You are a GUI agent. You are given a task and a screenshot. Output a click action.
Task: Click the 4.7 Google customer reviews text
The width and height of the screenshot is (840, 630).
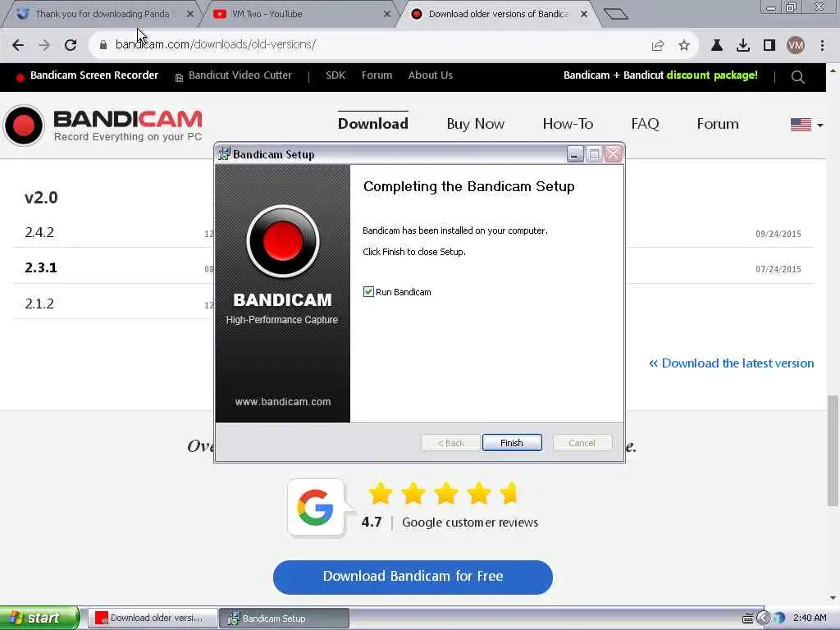click(450, 523)
